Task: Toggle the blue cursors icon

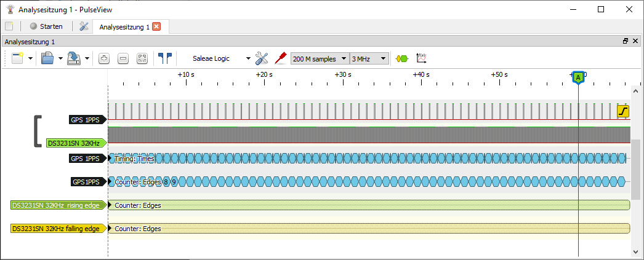Action: 165,58
